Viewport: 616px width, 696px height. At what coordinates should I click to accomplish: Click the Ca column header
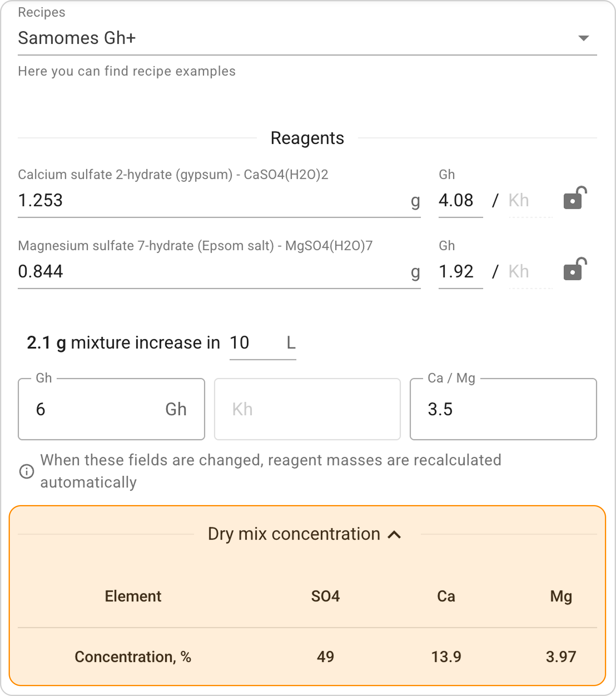click(x=446, y=596)
